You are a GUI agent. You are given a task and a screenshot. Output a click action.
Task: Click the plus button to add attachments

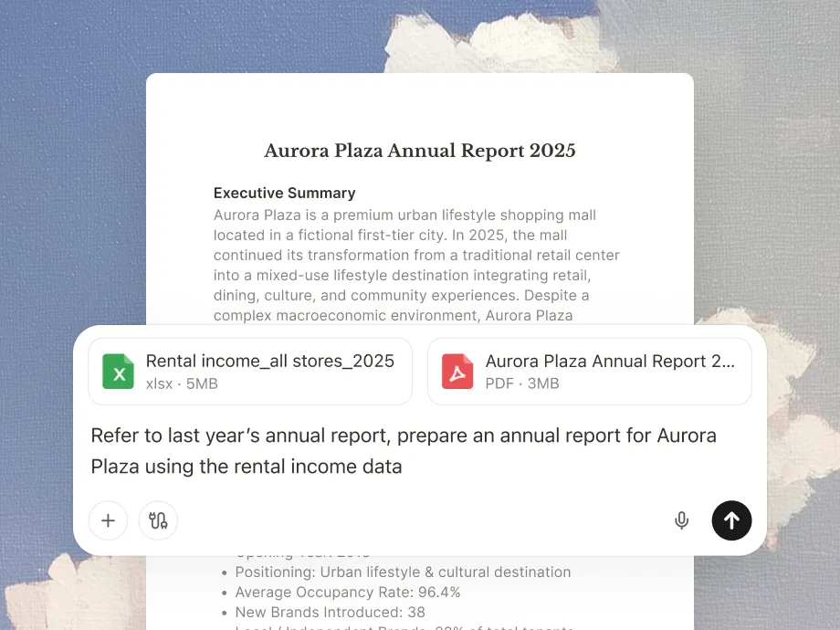tap(108, 520)
